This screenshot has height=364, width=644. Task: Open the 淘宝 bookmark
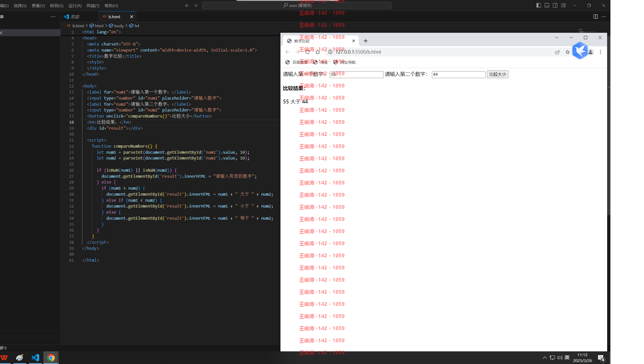point(320,62)
